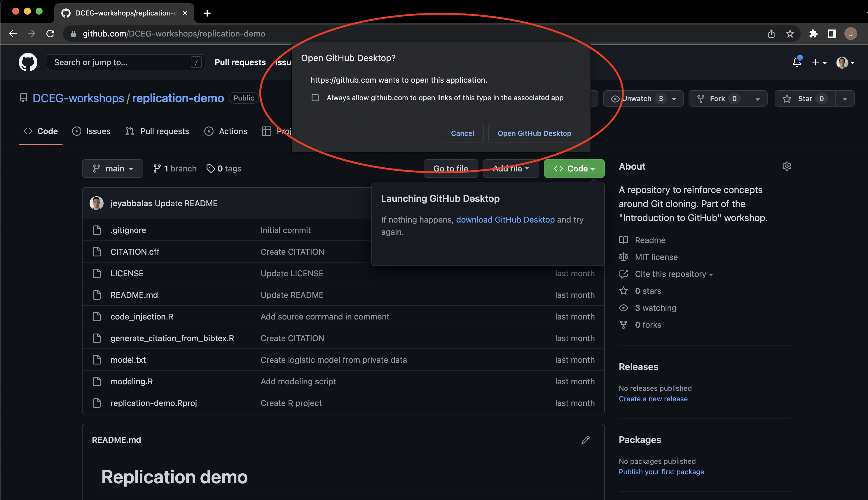Click the MIT license scale icon

pos(624,257)
